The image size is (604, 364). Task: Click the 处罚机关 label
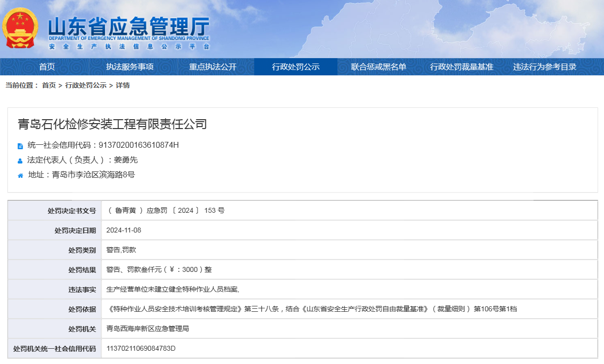click(x=82, y=329)
